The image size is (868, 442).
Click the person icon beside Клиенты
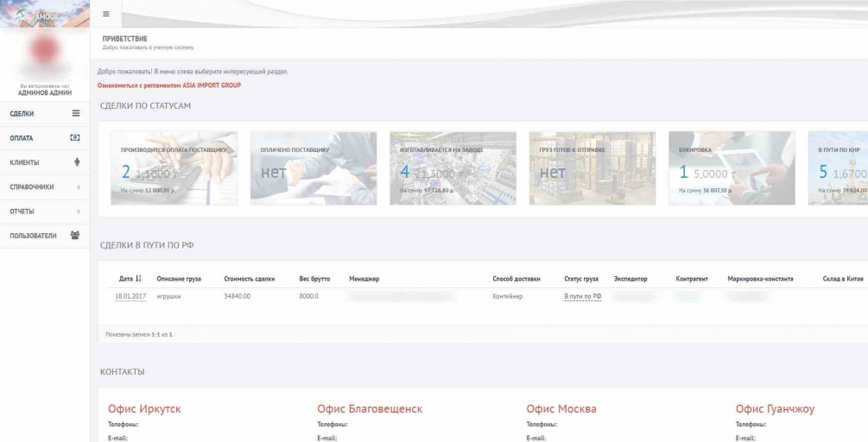tap(77, 162)
